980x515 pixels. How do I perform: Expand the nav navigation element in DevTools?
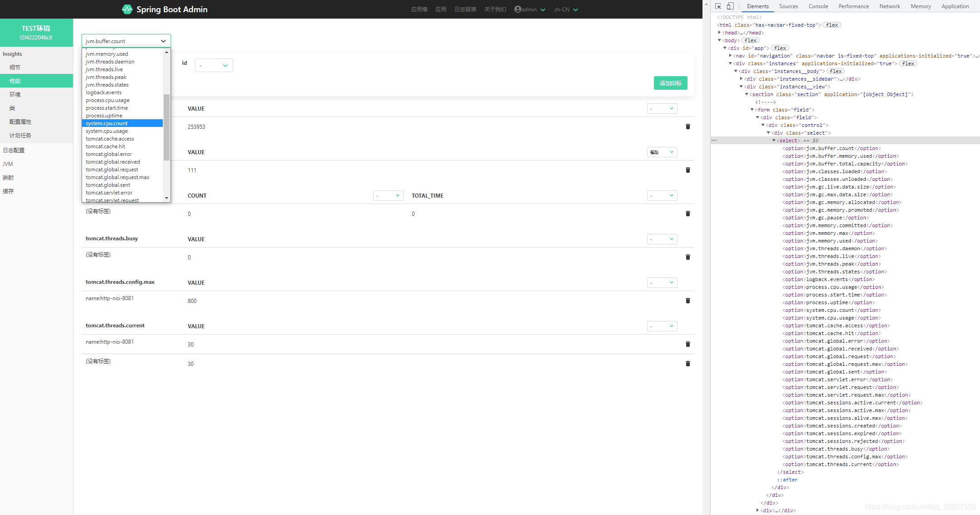(x=730, y=56)
